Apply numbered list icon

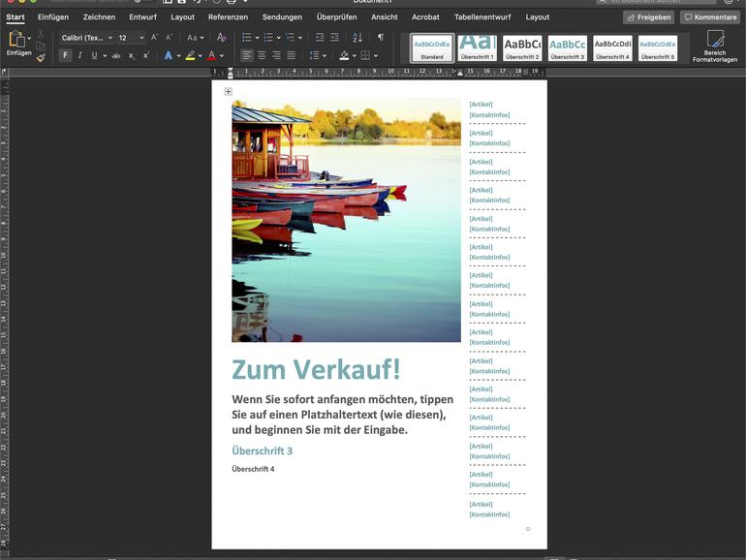click(x=268, y=37)
